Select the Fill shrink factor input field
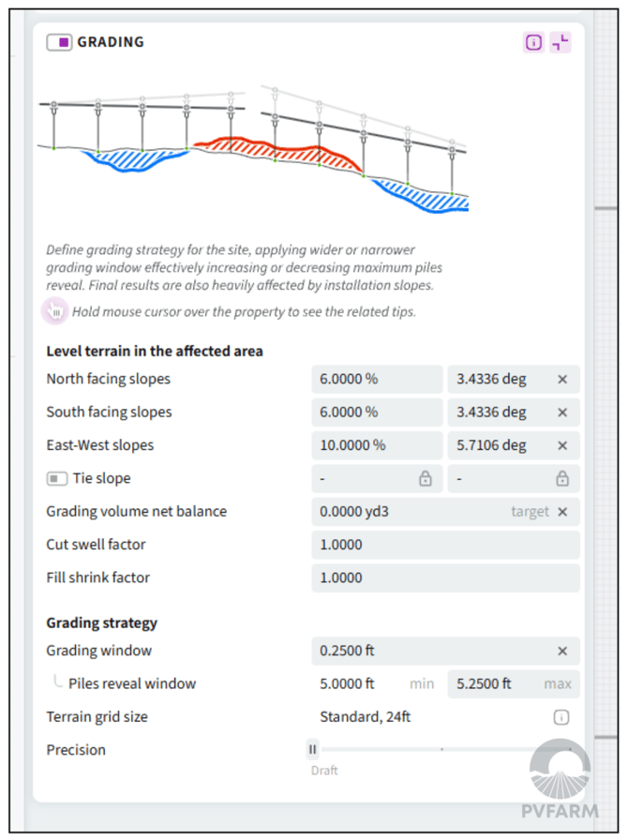This screenshot has width=628, height=840. pos(444,577)
